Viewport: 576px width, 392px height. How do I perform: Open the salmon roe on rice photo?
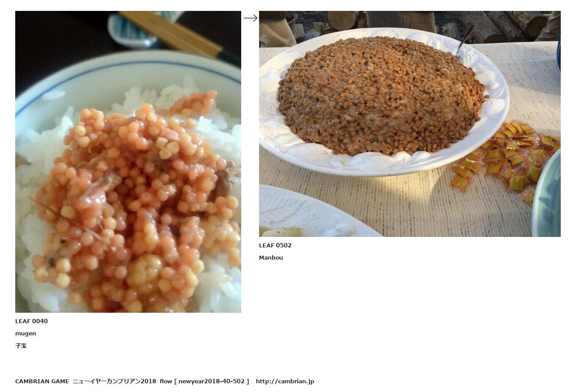[128, 162]
